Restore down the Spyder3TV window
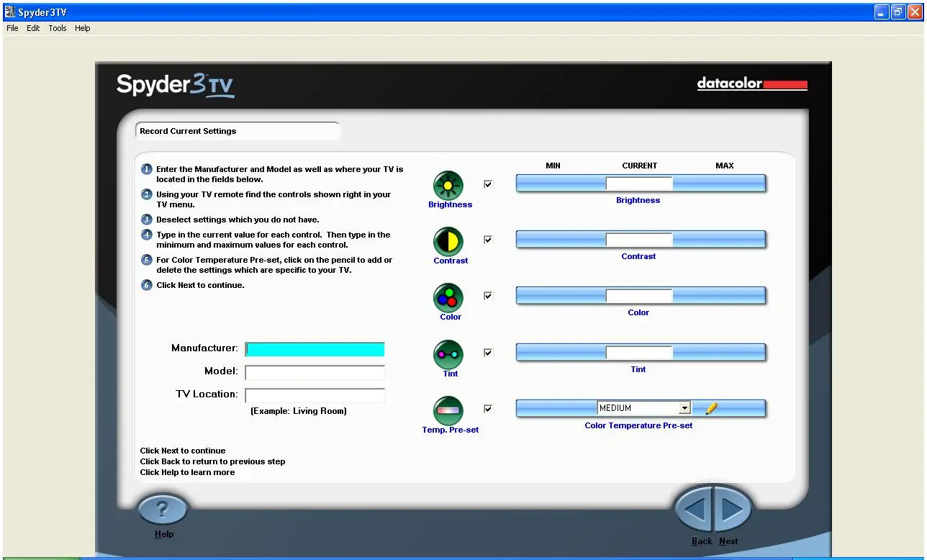 click(x=898, y=12)
